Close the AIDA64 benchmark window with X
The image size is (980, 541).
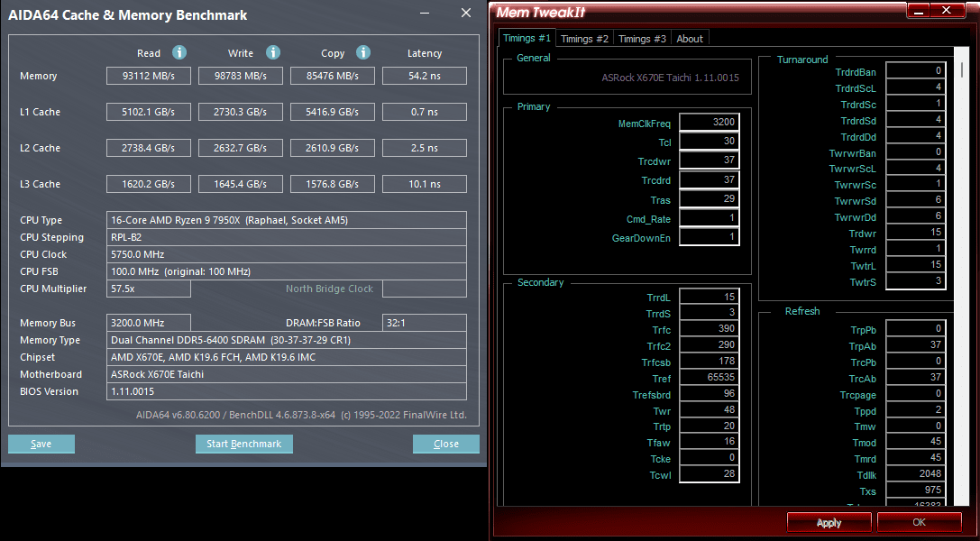coord(466,14)
